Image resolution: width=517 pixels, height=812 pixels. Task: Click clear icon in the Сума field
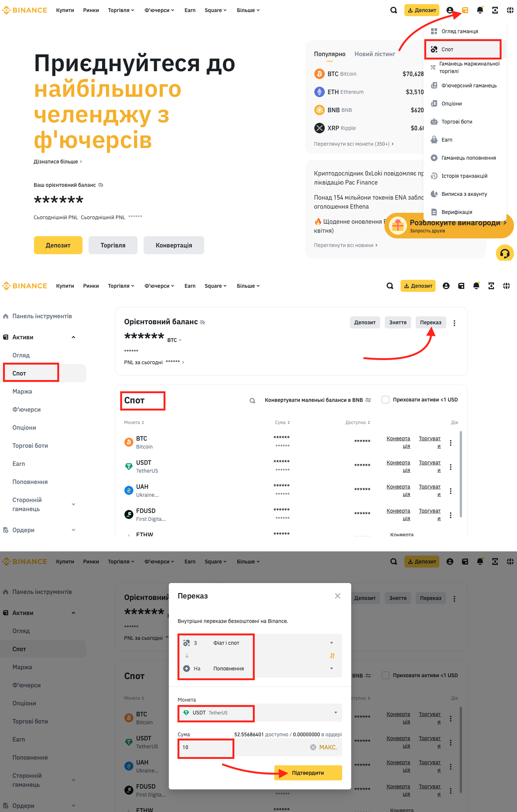pyautogui.click(x=313, y=747)
